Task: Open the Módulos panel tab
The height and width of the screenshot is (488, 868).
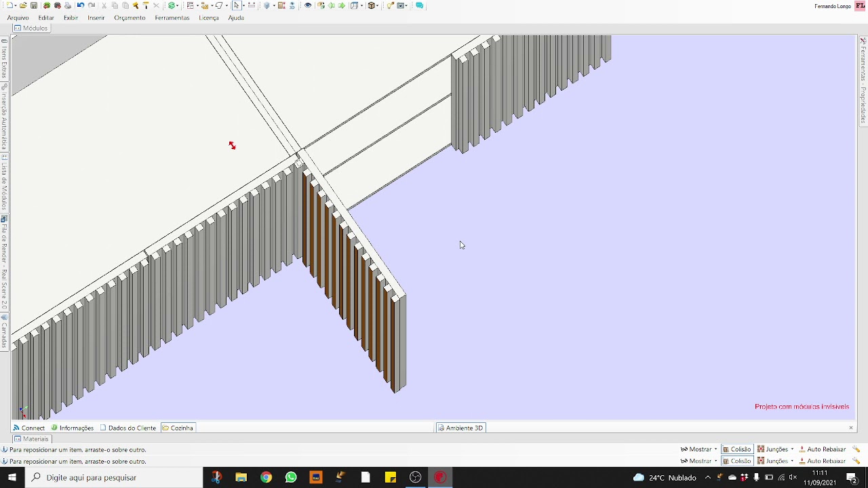Action: 31,28
